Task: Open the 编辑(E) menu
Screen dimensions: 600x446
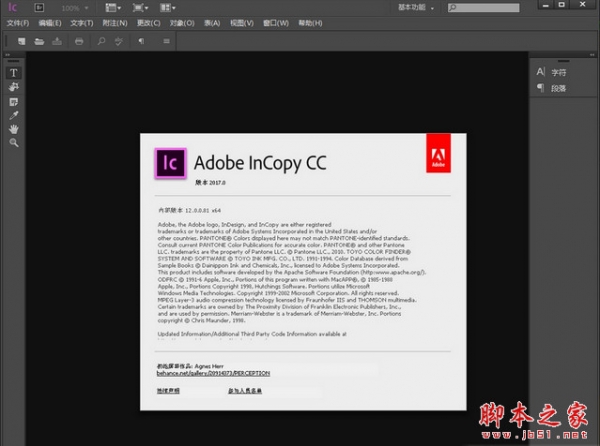Action: click(50, 23)
